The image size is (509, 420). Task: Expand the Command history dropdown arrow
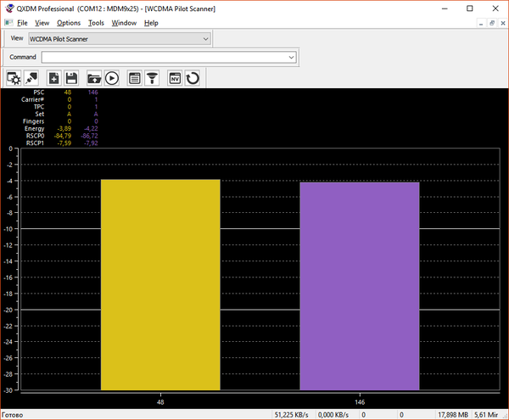tap(291, 57)
